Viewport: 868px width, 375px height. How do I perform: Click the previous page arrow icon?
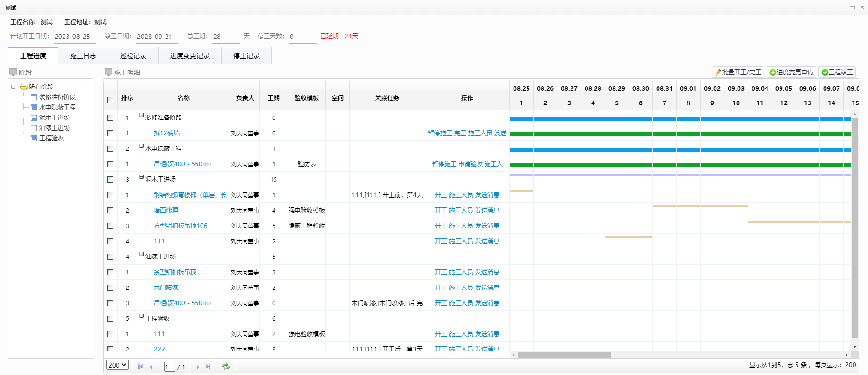[x=151, y=367]
